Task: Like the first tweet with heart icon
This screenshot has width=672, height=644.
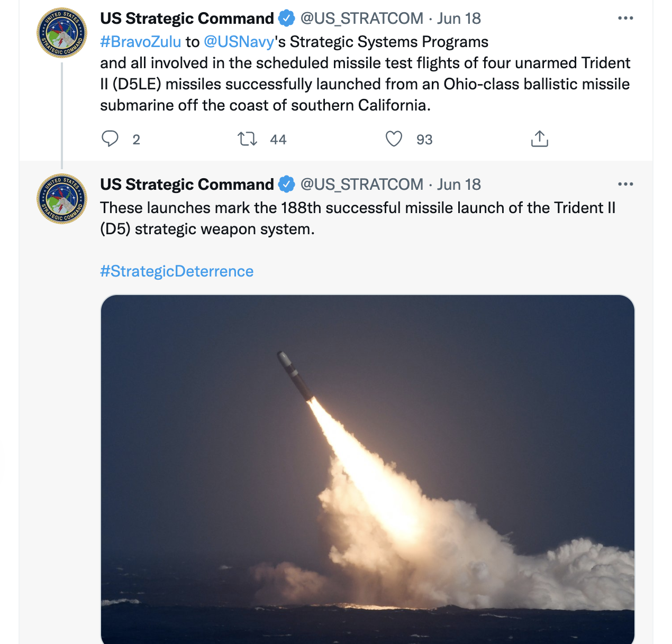Action: [x=394, y=139]
